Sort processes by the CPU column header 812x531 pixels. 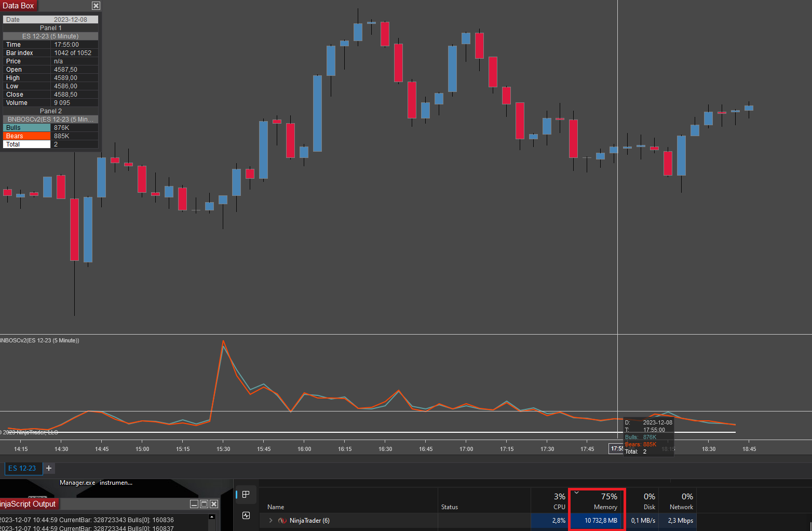(559, 507)
